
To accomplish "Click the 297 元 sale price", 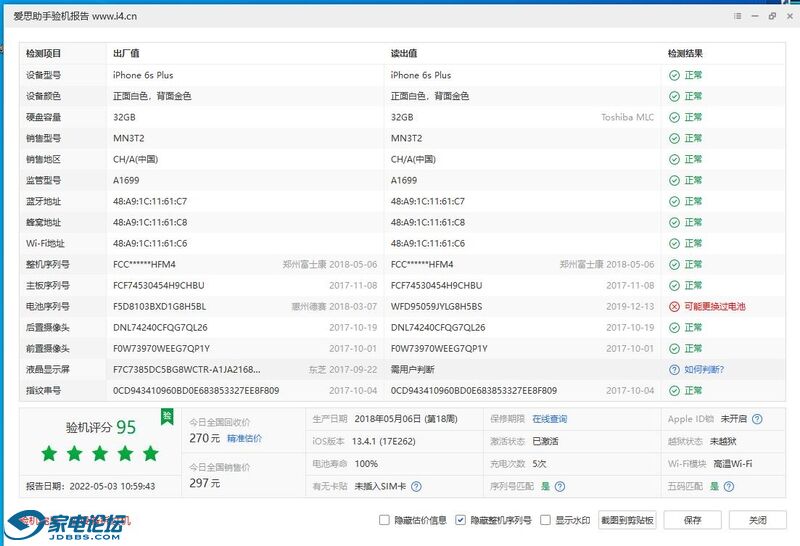I will pos(205,483).
